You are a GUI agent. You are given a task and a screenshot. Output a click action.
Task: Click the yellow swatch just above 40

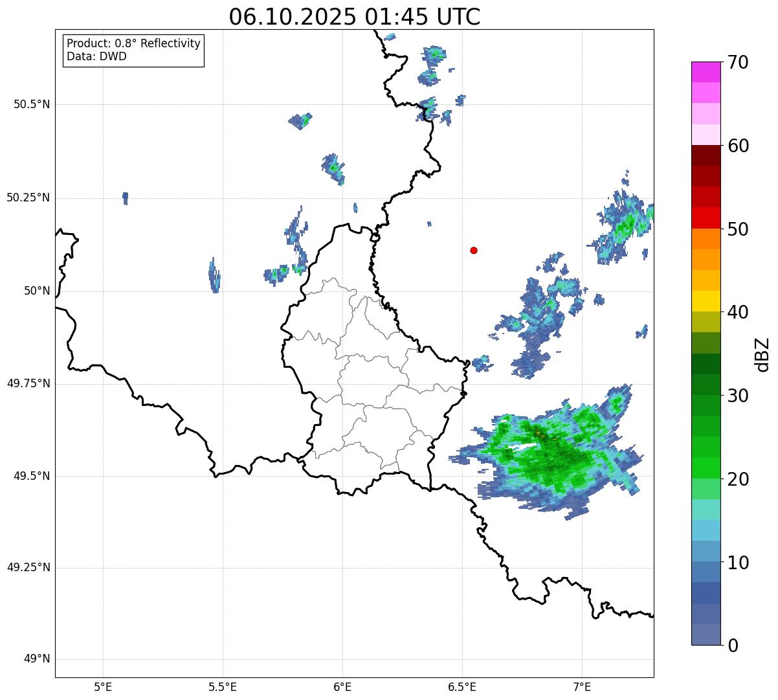click(706, 301)
